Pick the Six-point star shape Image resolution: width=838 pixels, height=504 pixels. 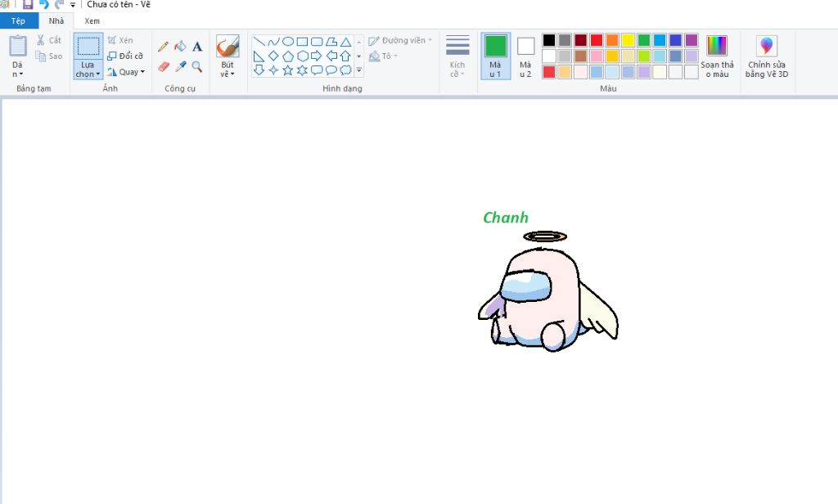point(303,70)
